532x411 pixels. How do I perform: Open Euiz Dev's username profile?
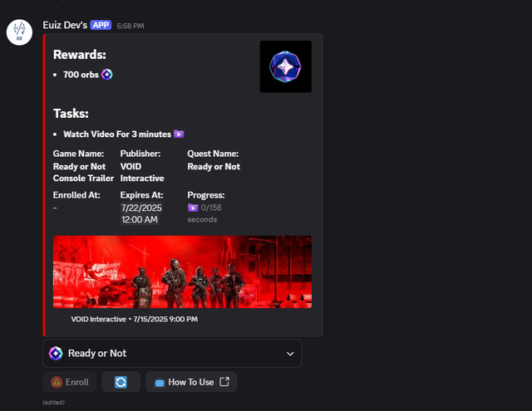pos(65,25)
